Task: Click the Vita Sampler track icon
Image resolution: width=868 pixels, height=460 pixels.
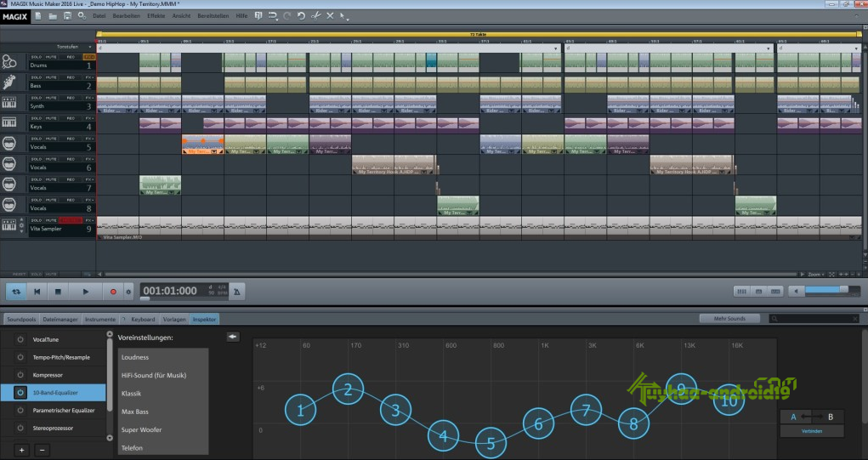Action: [x=9, y=225]
